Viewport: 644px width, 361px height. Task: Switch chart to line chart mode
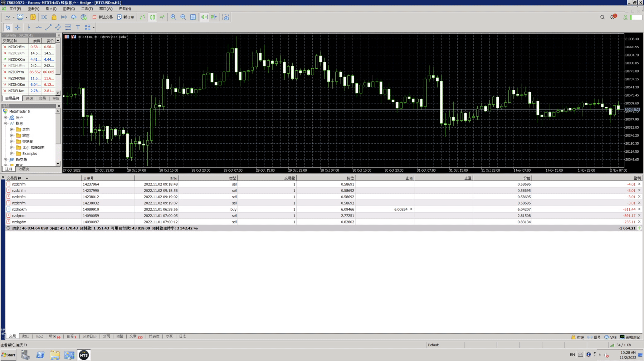(162, 17)
